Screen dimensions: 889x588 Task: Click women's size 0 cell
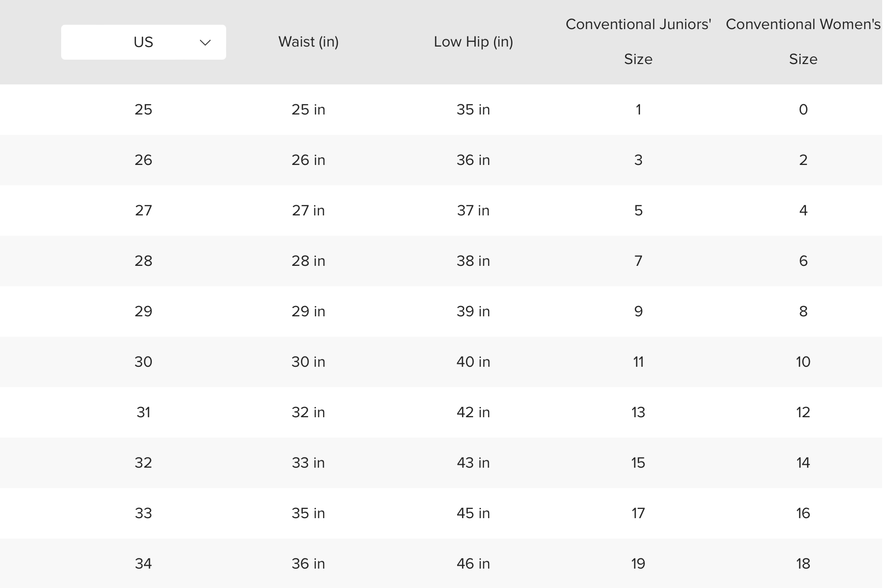[x=803, y=110]
